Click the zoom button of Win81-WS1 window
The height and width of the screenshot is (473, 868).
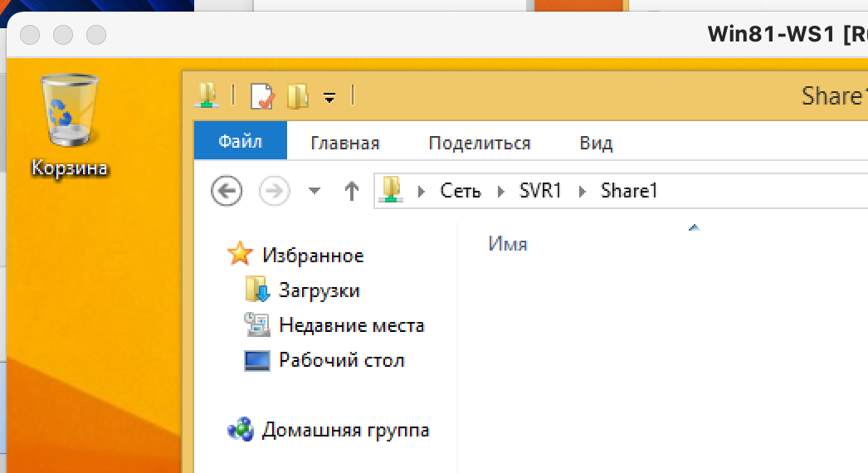coord(96,35)
